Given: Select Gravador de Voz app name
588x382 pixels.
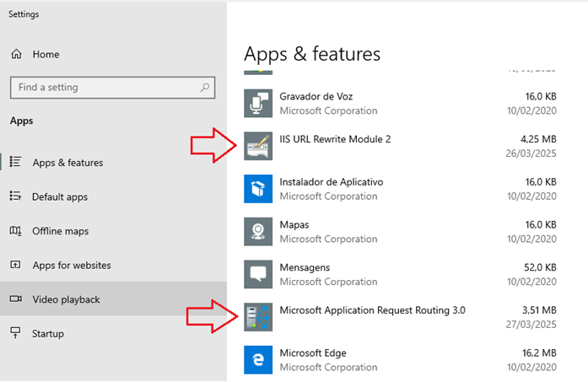Looking at the screenshot, I should coord(316,96).
